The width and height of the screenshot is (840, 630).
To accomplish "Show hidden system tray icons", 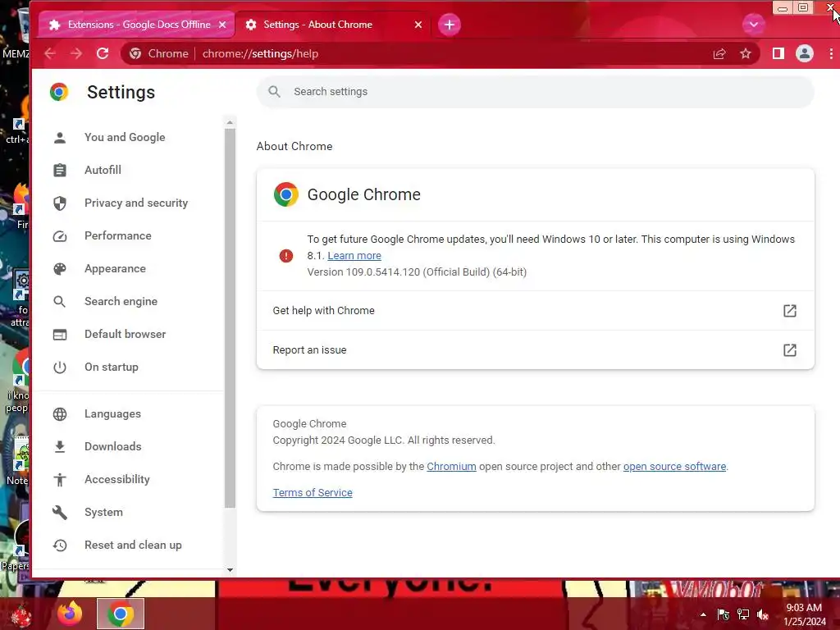I will [703, 614].
